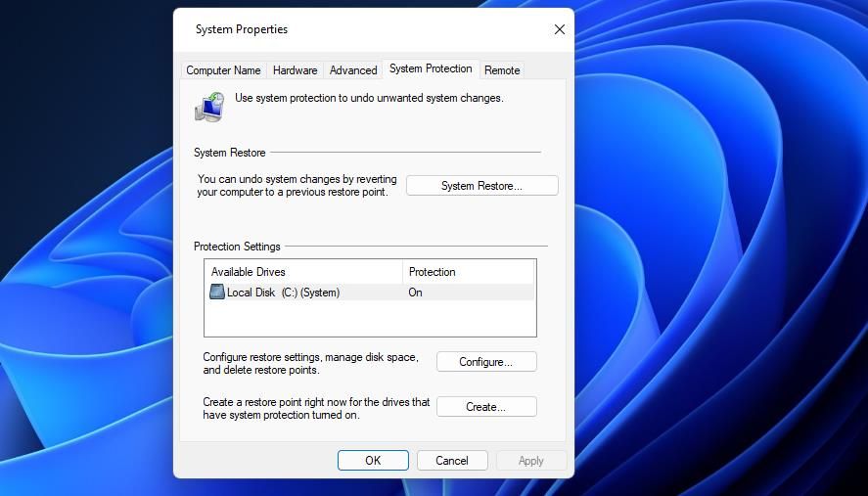Screen dimensions: 868x496
Task: Click the System Properties window title
Action: click(242, 29)
